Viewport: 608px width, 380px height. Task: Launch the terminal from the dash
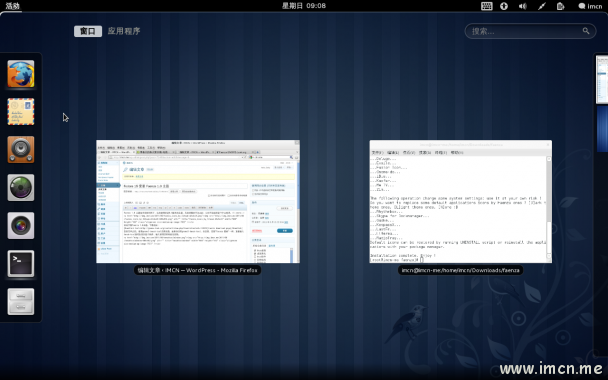pos(21,264)
